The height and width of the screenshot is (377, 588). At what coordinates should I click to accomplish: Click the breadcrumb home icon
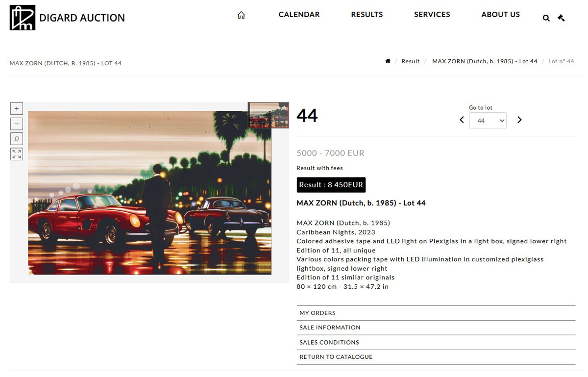(388, 61)
